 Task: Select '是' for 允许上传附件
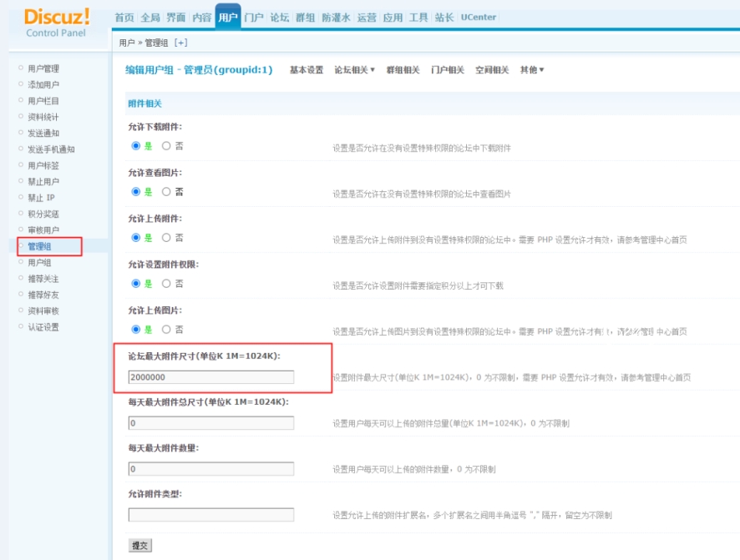pyautogui.click(x=136, y=237)
